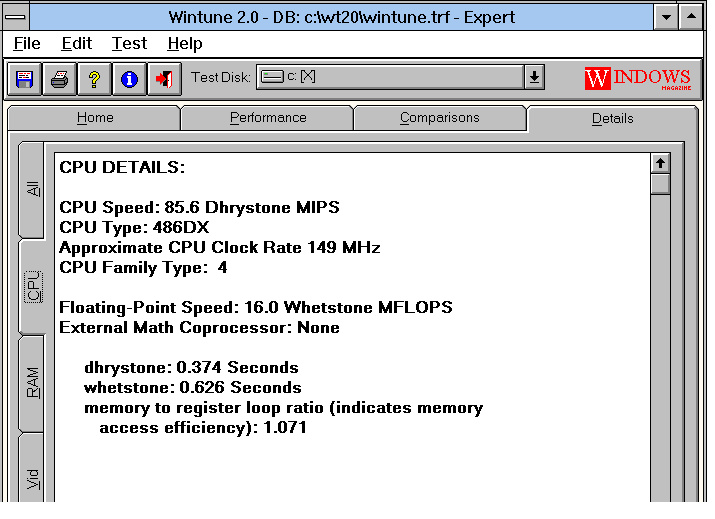715x519 pixels.
Task: Click the 'access efficiency): 1.071' value line
Action: pos(203,428)
